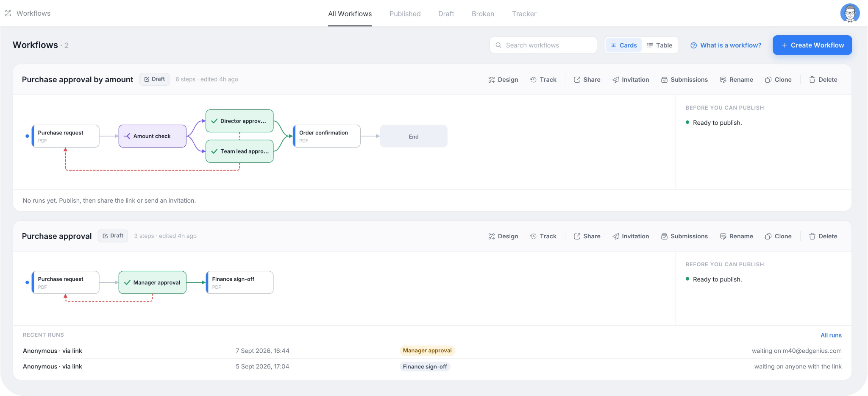Click the Workflows logo in header

click(x=28, y=13)
